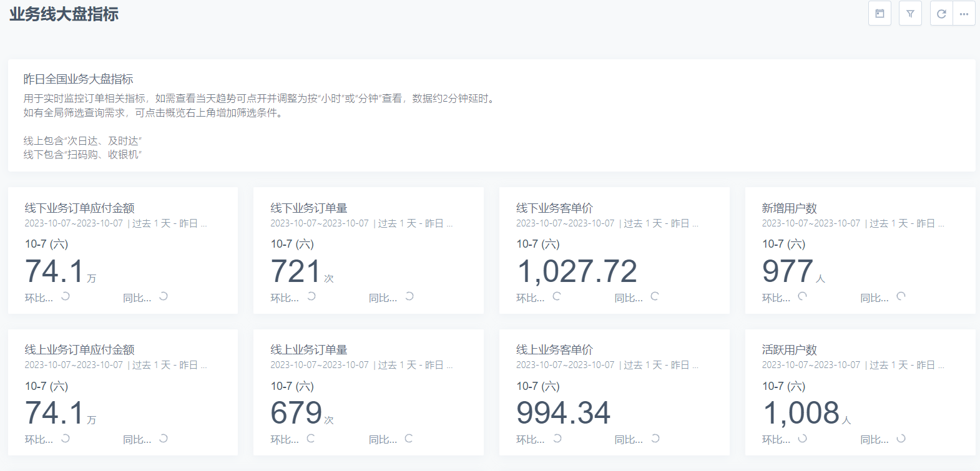Click 同比 label in 线上业务订单量 card

(x=383, y=440)
